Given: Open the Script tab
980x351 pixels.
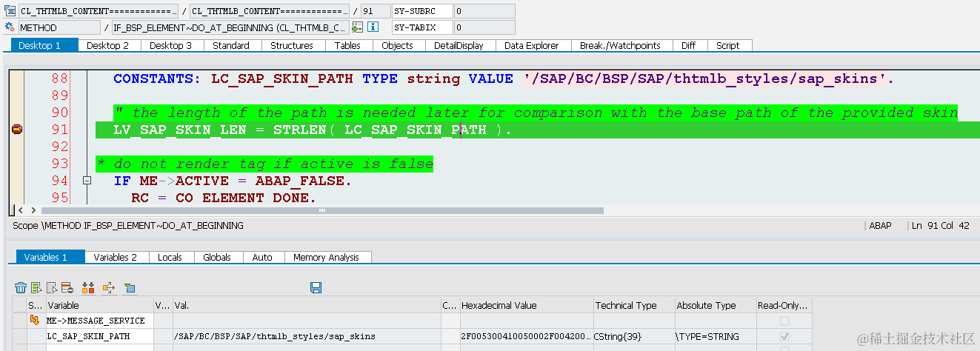Looking at the screenshot, I should coord(728,45).
